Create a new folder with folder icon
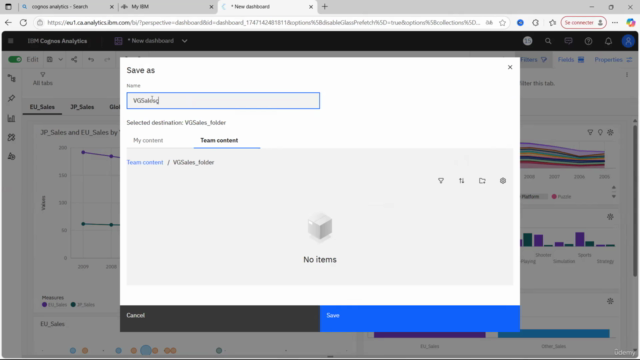 pos(482,181)
